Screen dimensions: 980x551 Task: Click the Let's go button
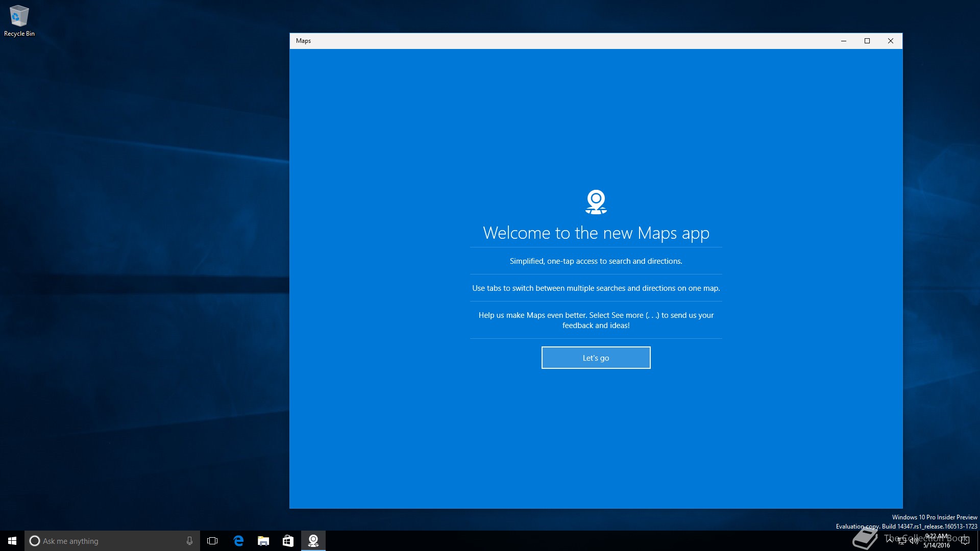click(x=596, y=358)
